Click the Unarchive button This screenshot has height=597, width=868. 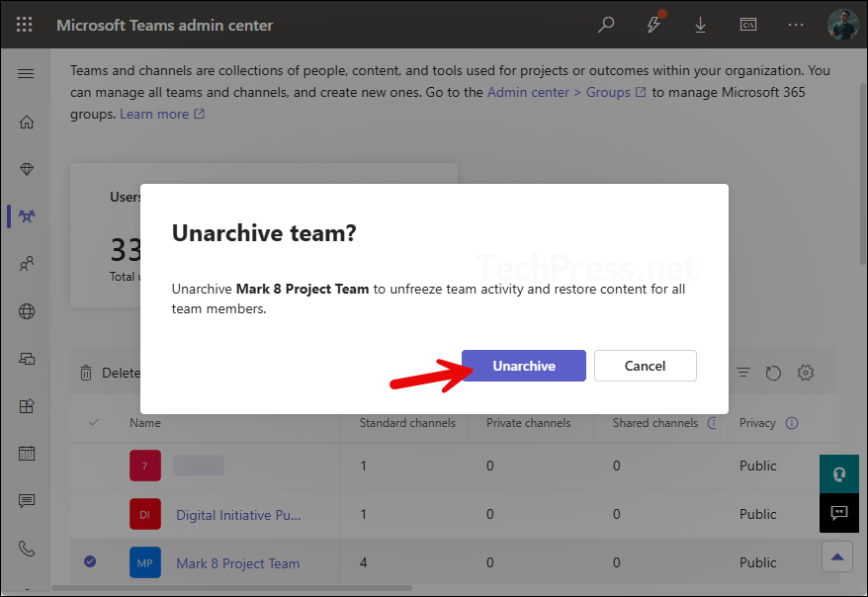(x=523, y=365)
